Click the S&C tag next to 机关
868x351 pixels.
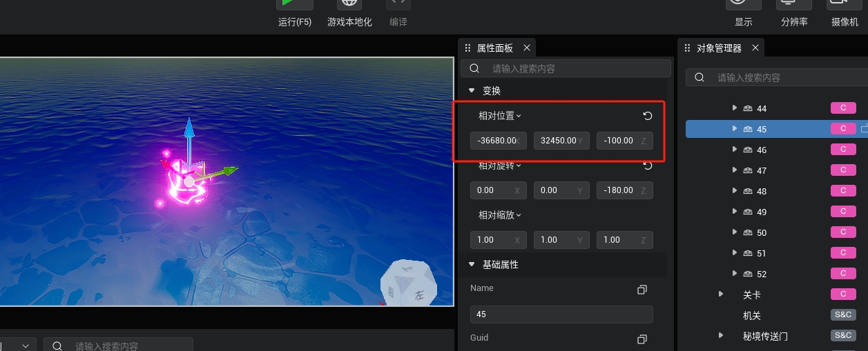pyautogui.click(x=842, y=315)
